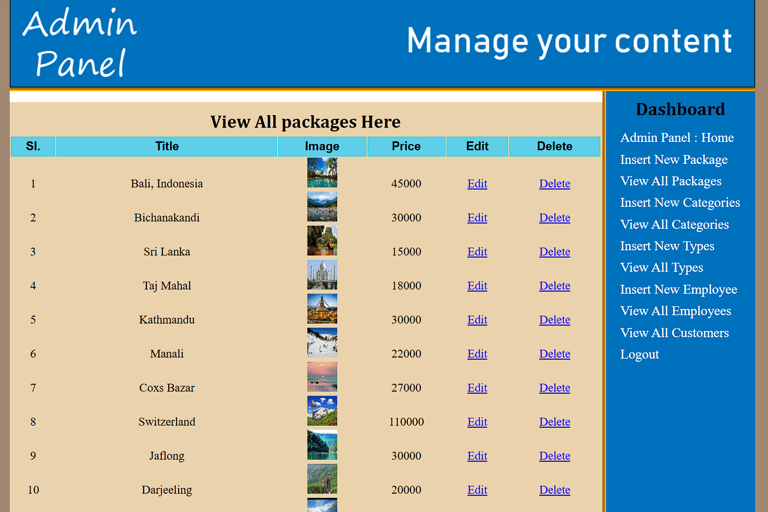Go to View All Employees
Screen dimensions: 768x512
[675, 311]
